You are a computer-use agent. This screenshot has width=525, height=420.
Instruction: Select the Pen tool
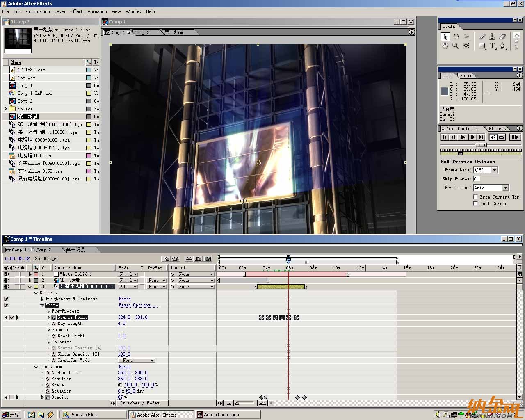pos(502,46)
